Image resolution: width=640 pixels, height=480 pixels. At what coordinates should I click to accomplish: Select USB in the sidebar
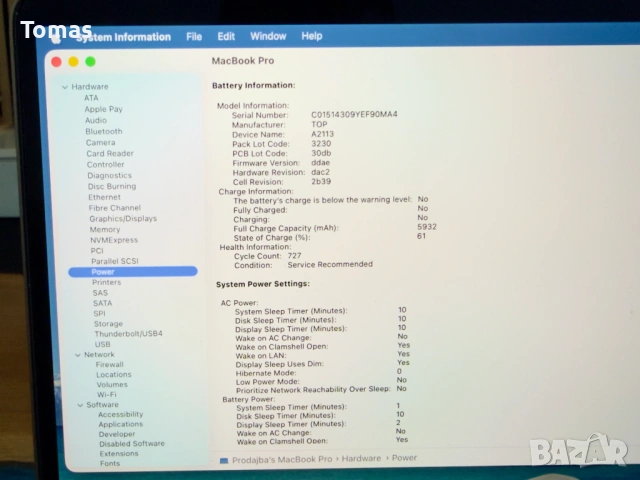(102, 344)
